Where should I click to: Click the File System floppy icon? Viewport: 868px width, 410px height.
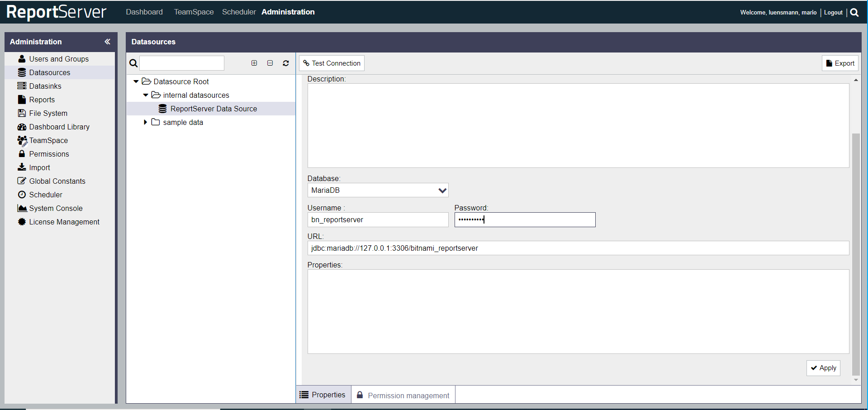point(22,113)
